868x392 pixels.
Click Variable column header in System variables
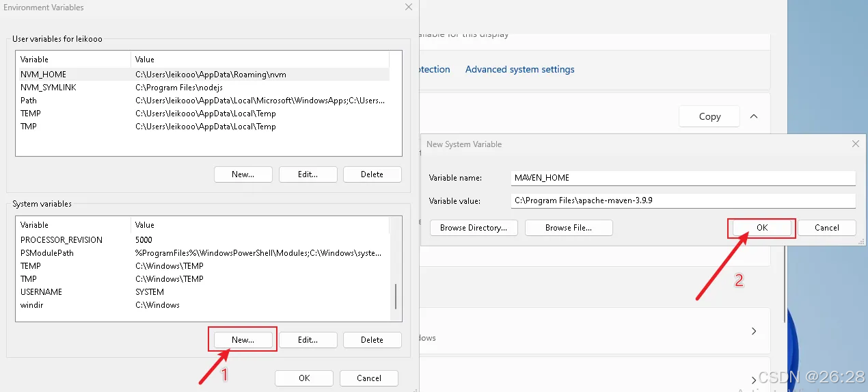pos(73,225)
